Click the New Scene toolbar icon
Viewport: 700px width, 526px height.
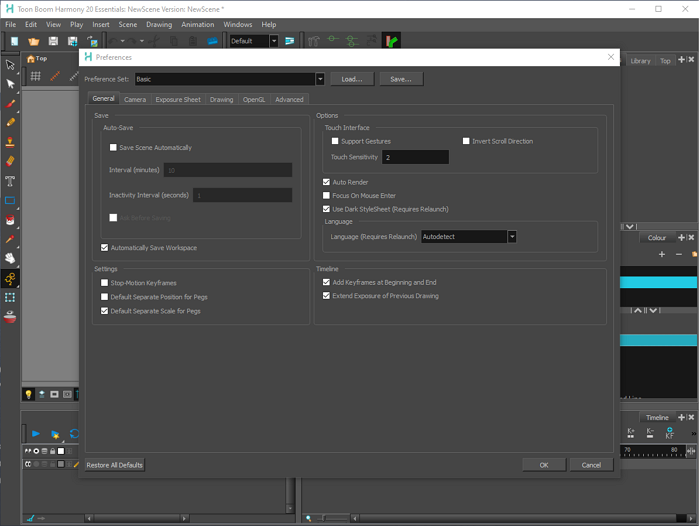pyautogui.click(x=14, y=42)
